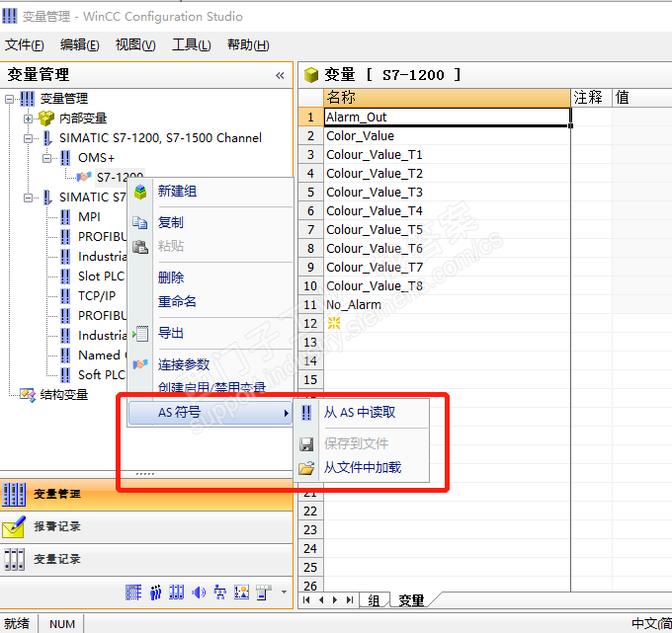Go to next sheet tab arrow
The width and height of the screenshot is (672, 633).
335,600
